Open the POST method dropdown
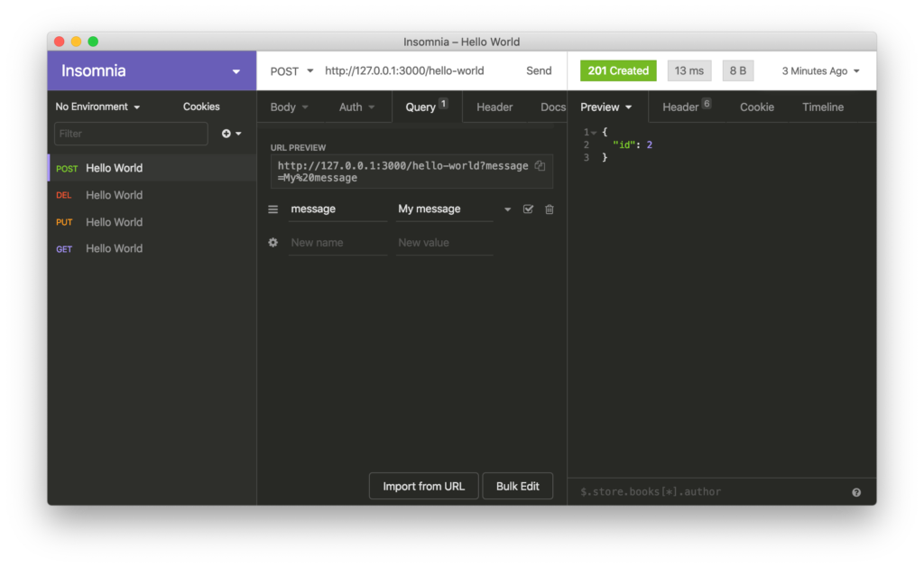 click(x=291, y=71)
